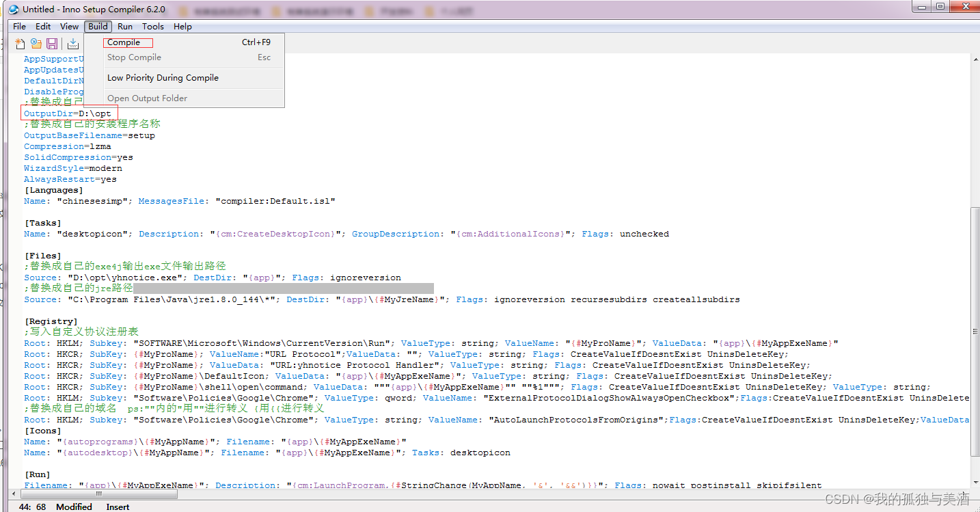Image resolution: width=980 pixels, height=512 pixels.
Task: Click the Modified status bar entry
Action: click(74, 507)
